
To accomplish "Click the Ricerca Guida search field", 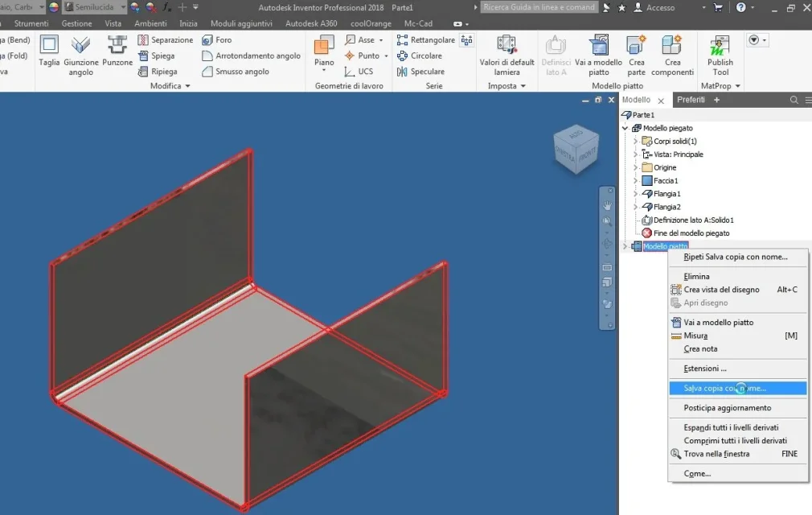I will pyautogui.click(x=539, y=7).
